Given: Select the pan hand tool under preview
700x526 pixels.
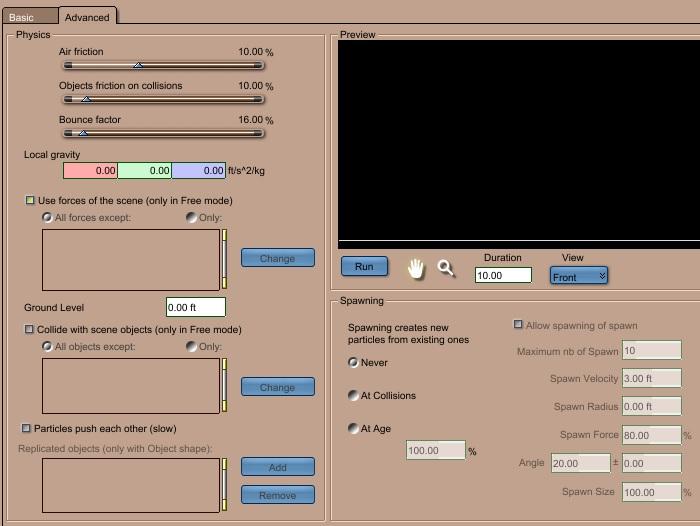Looking at the screenshot, I should tap(416, 269).
